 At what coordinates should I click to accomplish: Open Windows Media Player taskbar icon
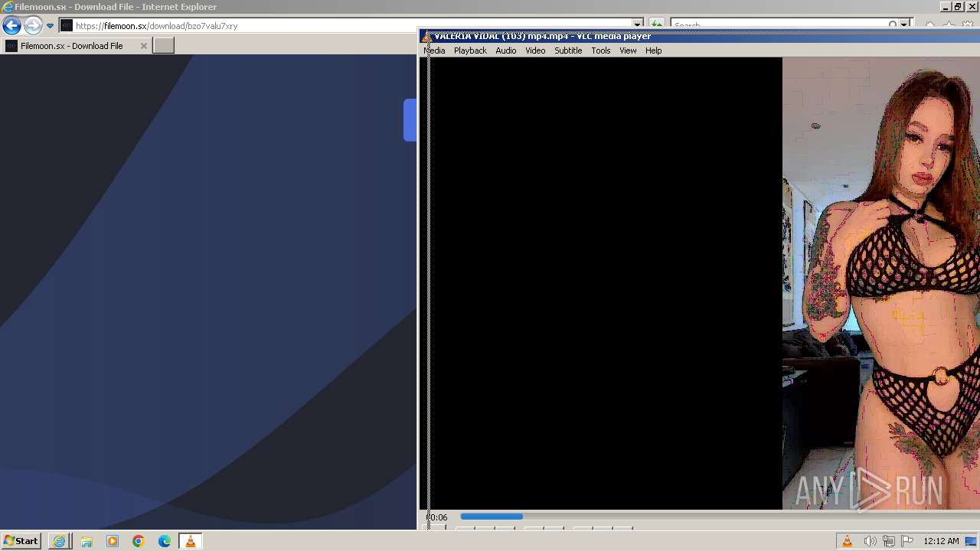pyautogui.click(x=113, y=541)
